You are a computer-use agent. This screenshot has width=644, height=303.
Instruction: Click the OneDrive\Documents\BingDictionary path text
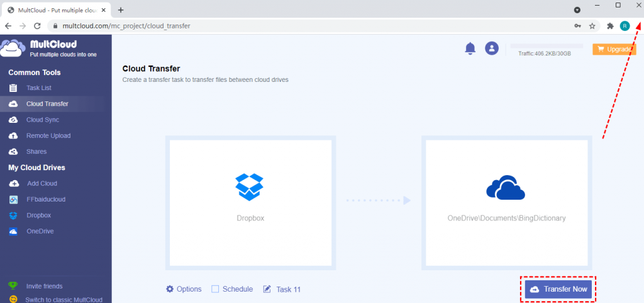(506, 219)
